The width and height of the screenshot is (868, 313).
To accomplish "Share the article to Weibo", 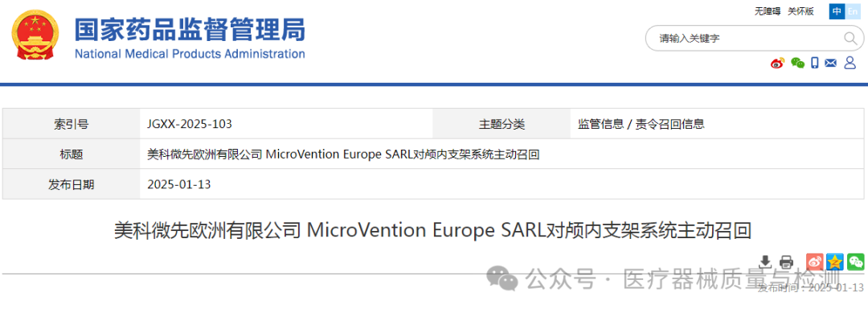I will 814,262.
